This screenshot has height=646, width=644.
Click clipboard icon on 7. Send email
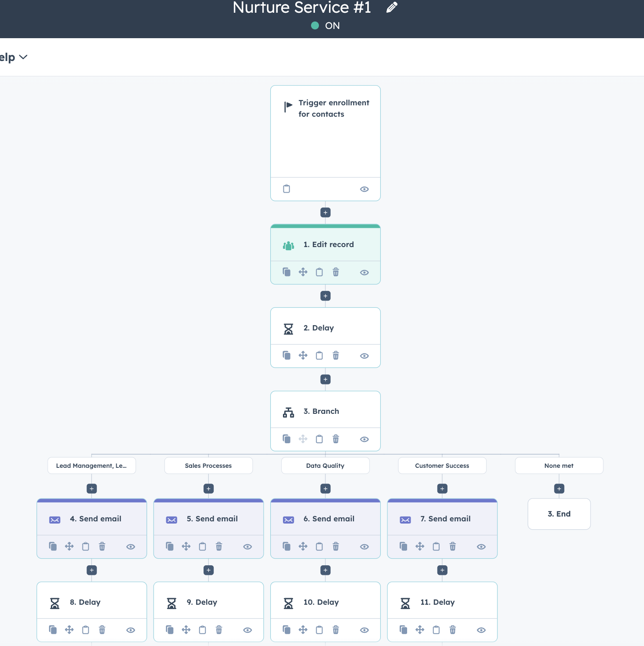(436, 546)
